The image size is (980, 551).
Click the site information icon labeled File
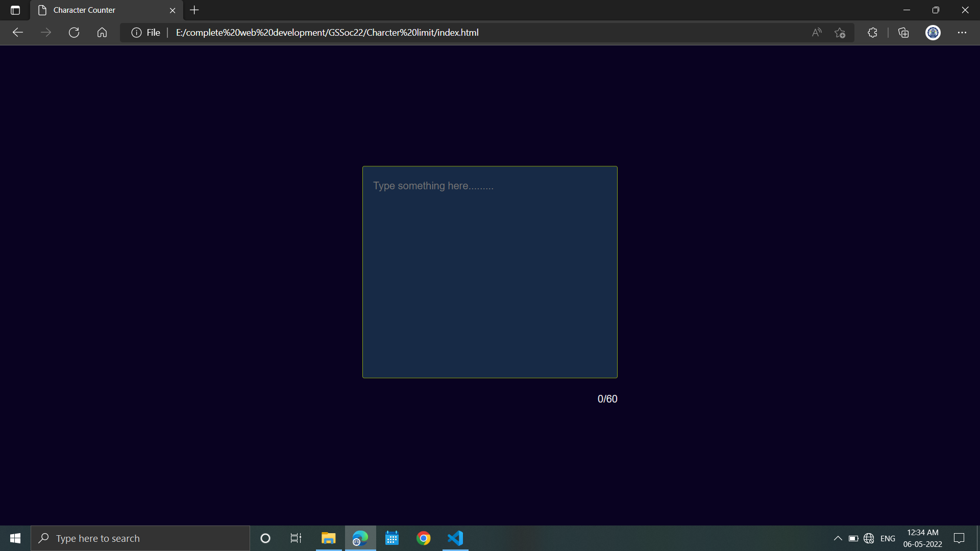coord(136,32)
